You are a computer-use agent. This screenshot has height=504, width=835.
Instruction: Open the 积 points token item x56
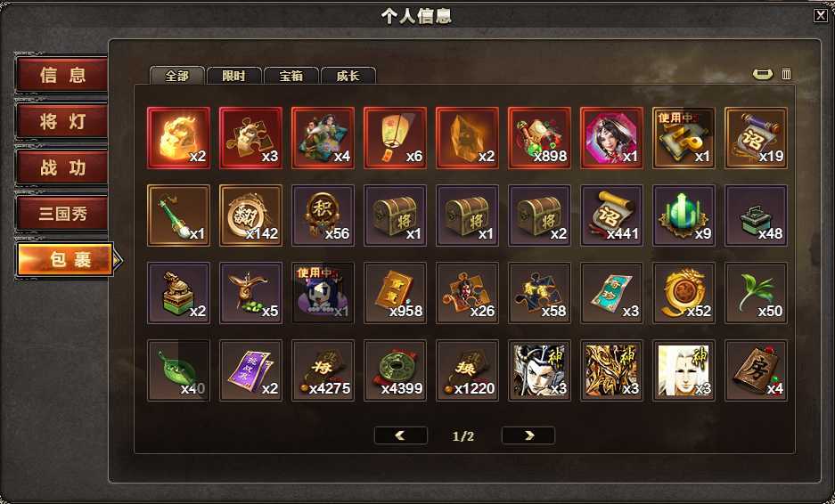(323, 215)
